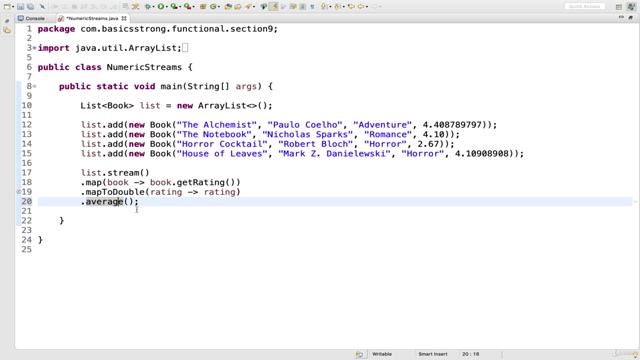
Task: Close the NumericStreams.java tab
Action: pyautogui.click(x=124, y=18)
